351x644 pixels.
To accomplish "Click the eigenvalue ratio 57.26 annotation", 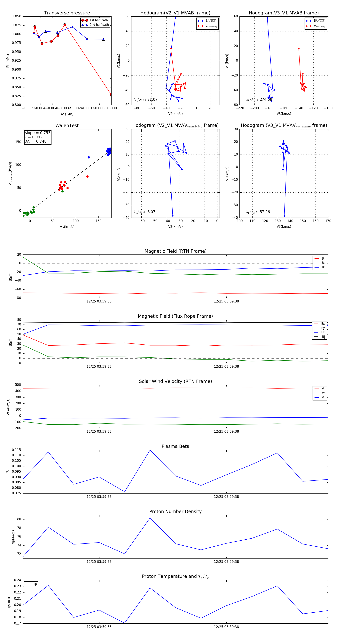I will 258,212.
